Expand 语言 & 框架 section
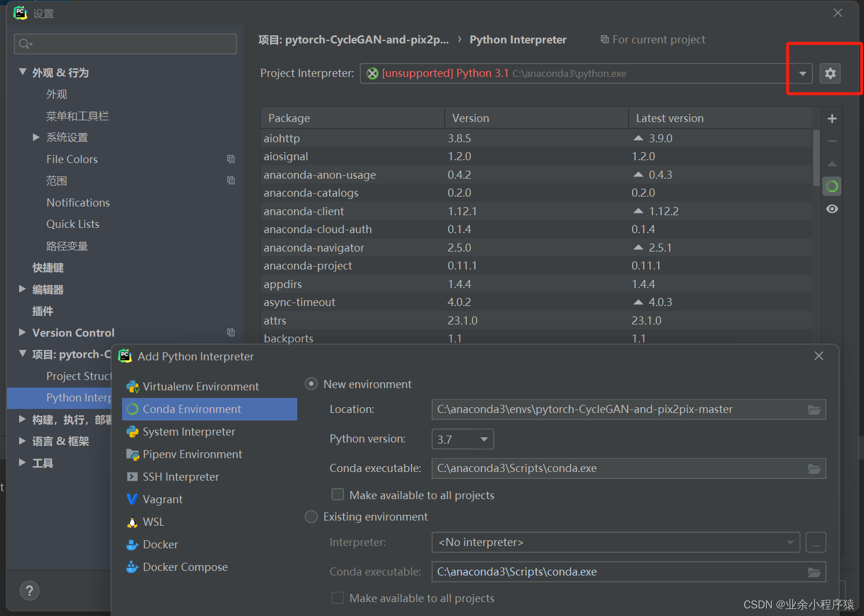 coord(22,441)
